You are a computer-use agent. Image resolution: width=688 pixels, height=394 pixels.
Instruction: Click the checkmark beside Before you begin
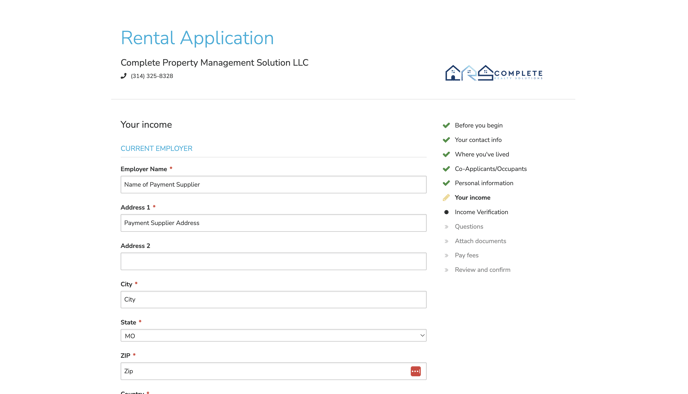coord(446,125)
